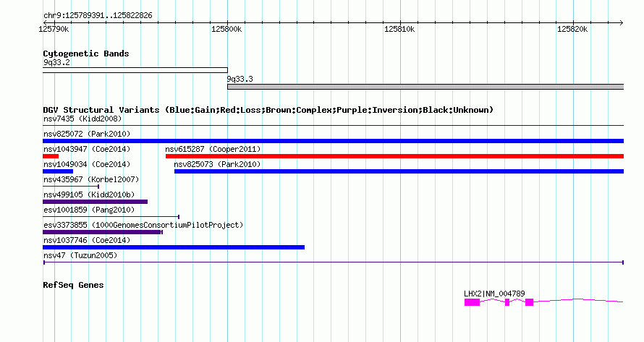The height and width of the screenshot is (342, 644).
Task: Open the nsv1037746 (Coe2014) variant label
Action: 87,240
